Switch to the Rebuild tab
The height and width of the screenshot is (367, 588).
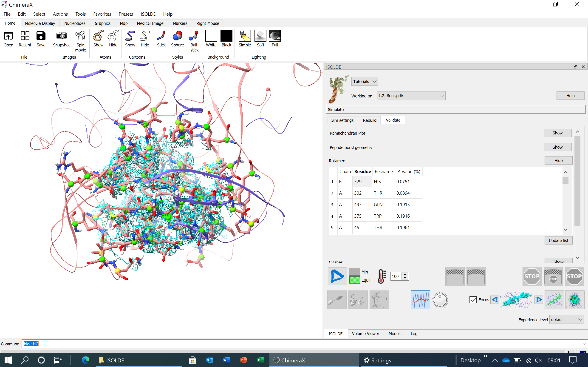(369, 120)
